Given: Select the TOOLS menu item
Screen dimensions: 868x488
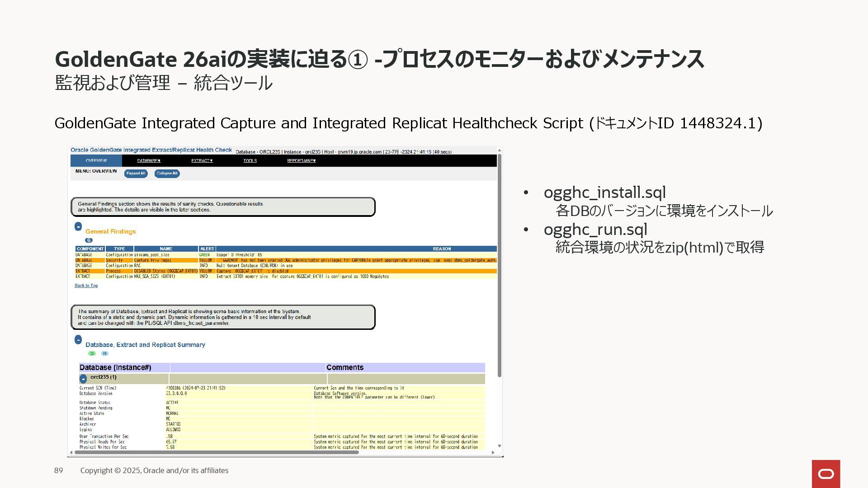Looking at the screenshot, I should pos(250,161).
